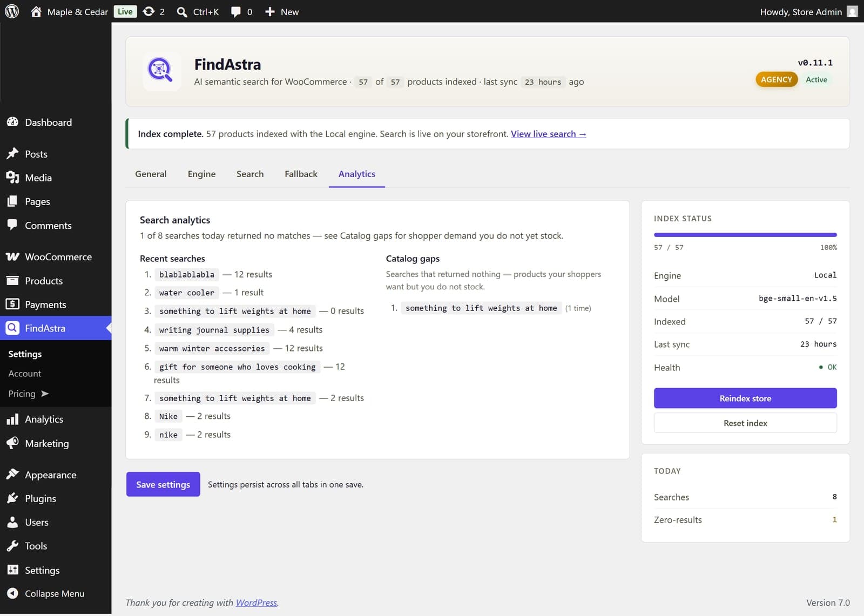This screenshot has width=864, height=616.
Task: Click the plus New icon in admin bar
Action: [x=270, y=11]
